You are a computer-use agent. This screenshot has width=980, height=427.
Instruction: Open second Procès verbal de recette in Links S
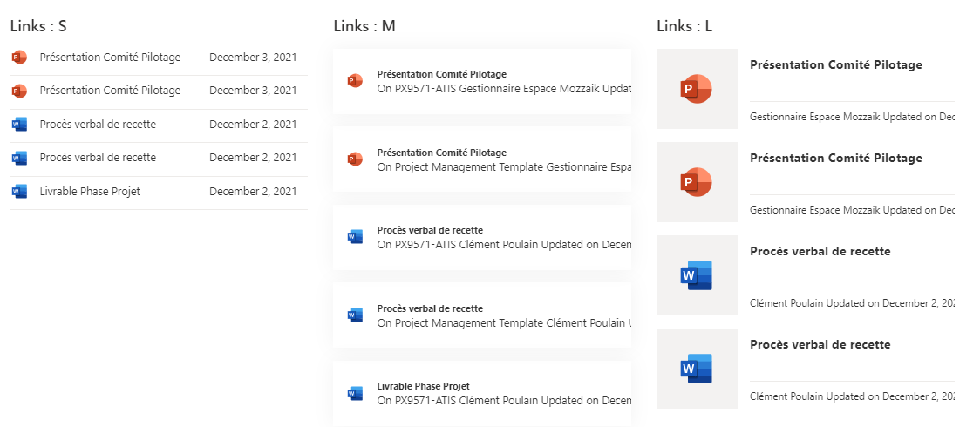(x=99, y=158)
